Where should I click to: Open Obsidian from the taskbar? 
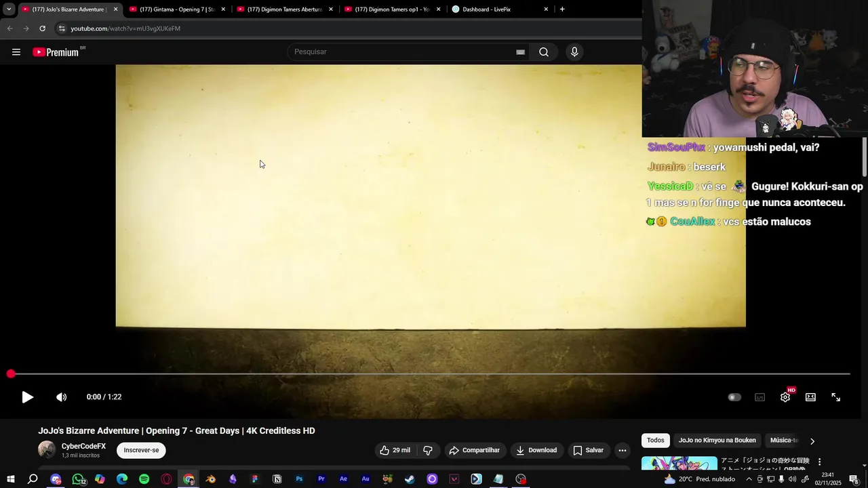click(x=233, y=479)
